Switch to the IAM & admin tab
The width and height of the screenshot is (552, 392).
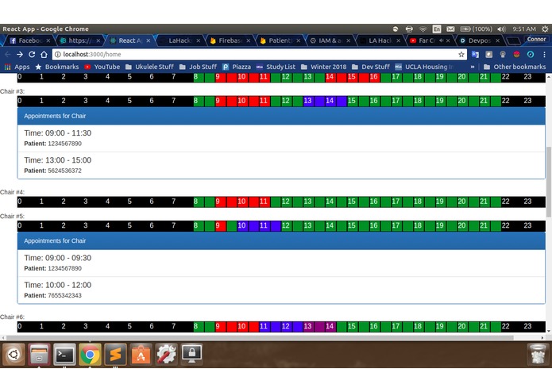click(x=330, y=40)
